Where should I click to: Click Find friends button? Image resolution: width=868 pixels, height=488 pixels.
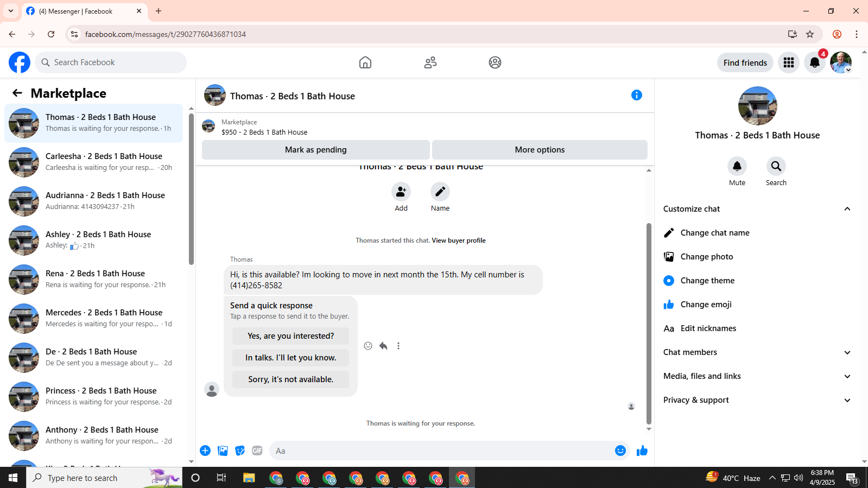point(745,62)
